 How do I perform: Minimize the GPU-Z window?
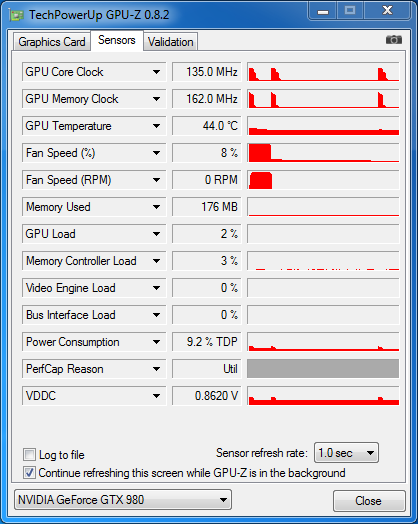[x=323, y=11]
